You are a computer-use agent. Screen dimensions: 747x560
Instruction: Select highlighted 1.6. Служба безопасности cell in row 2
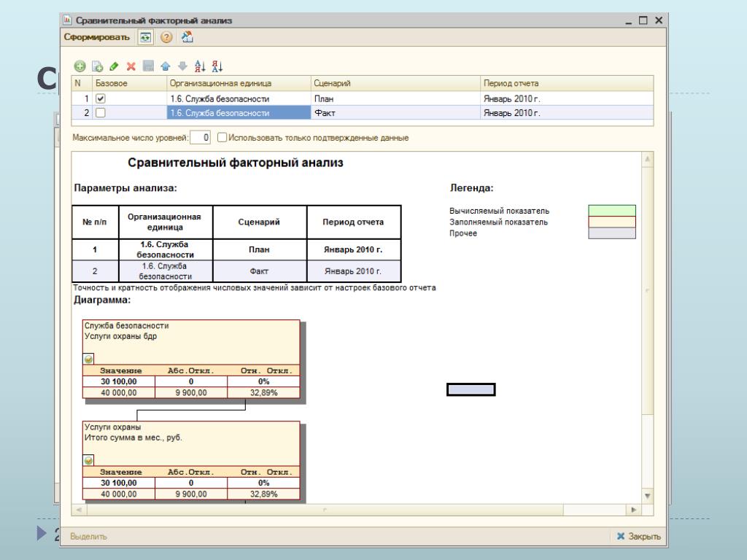point(239,113)
